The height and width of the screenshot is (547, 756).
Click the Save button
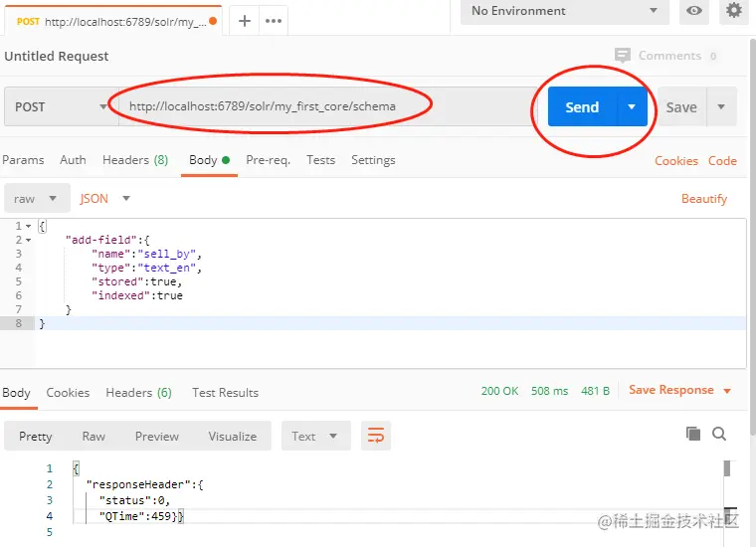[681, 106]
